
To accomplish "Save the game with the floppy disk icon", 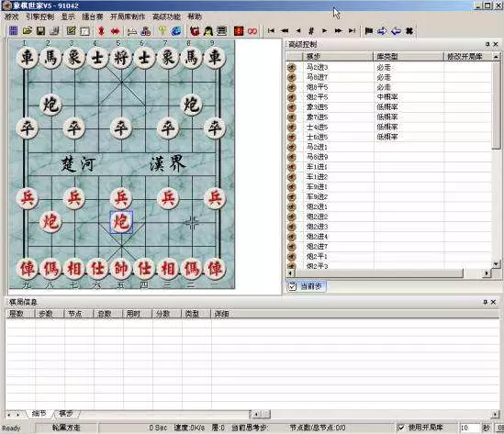I will [x=40, y=31].
